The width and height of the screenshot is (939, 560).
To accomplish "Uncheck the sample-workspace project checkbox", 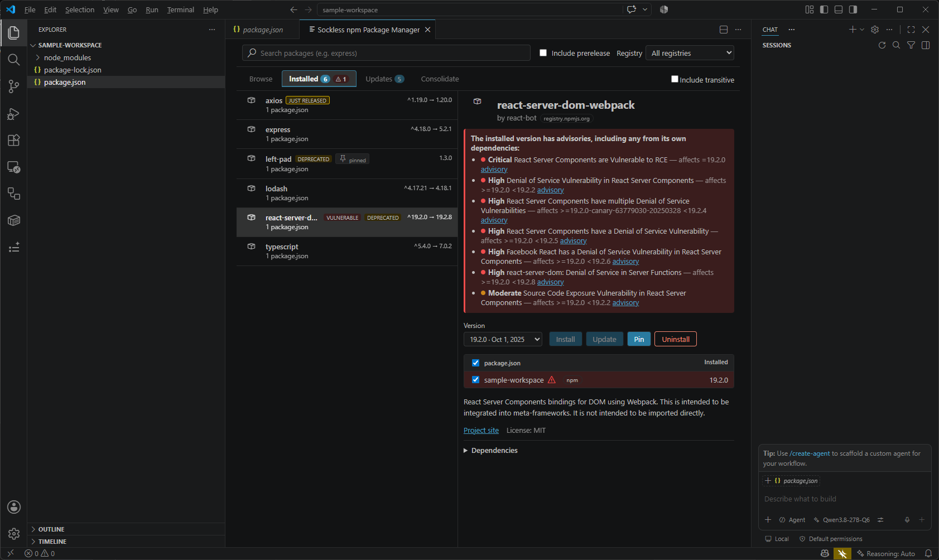I will tap(475, 380).
